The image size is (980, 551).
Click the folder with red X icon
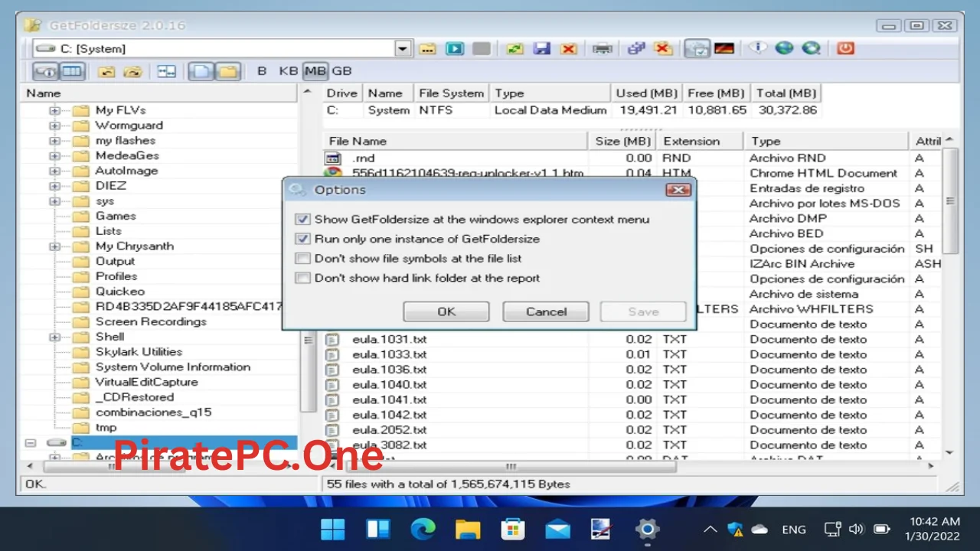pos(663,48)
